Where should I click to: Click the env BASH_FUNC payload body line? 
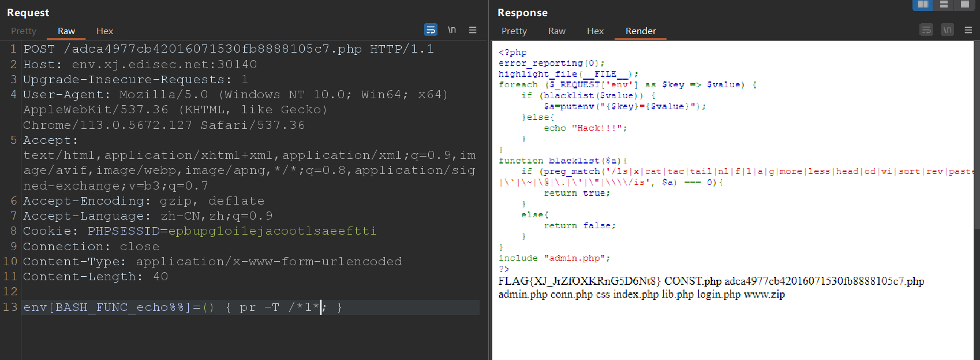[182, 307]
